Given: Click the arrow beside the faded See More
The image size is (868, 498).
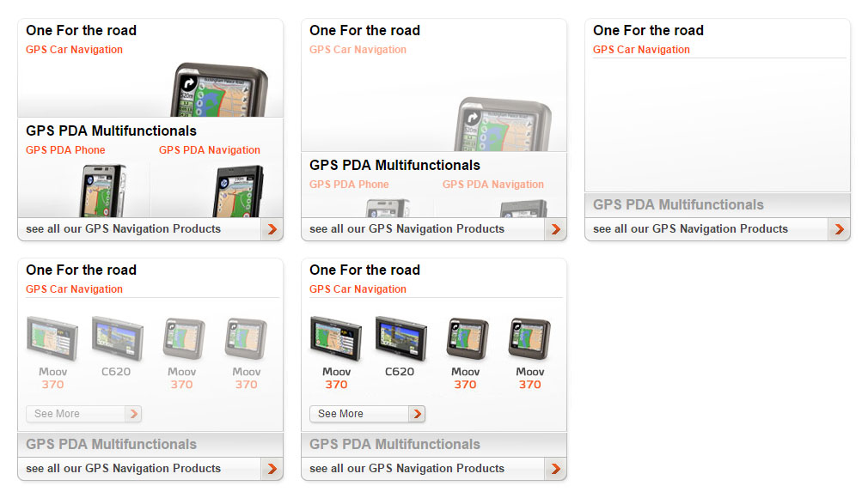Looking at the screenshot, I should click(133, 414).
